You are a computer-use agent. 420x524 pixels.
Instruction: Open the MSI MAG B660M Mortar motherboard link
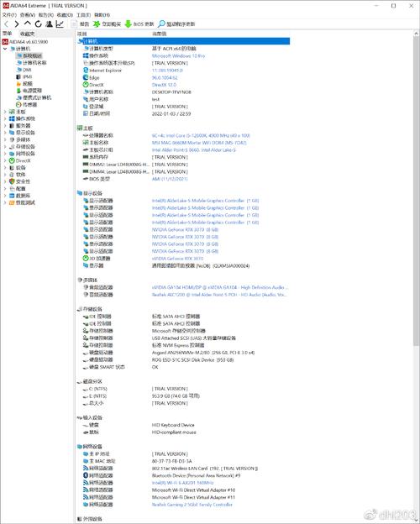point(199,143)
